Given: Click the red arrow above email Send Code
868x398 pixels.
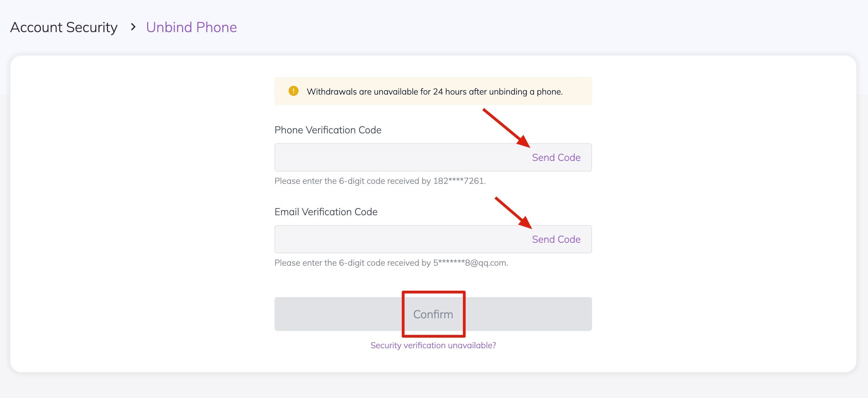Looking at the screenshot, I should pos(513,213).
